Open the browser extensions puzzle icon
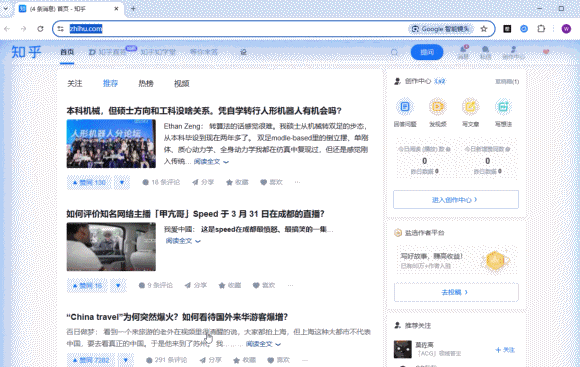The image size is (580, 367). point(541,29)
